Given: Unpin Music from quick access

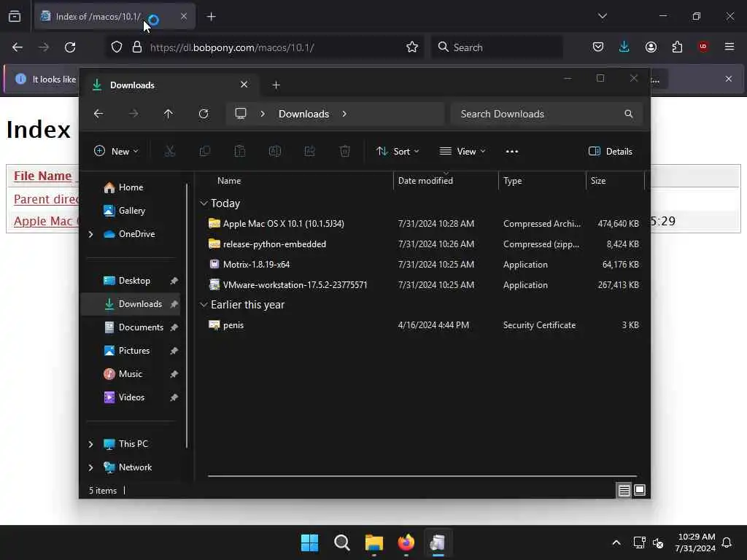Looking at the screenshot, I should (174, 374).
